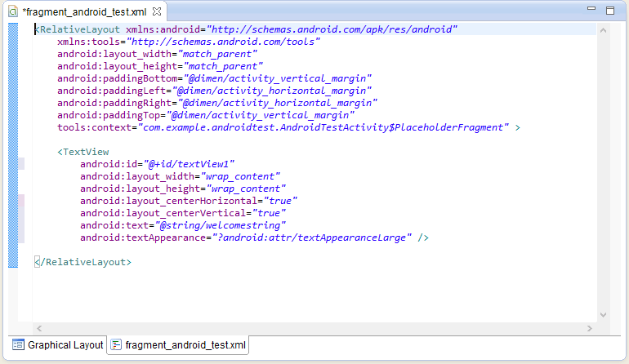
Task: Click the android:textAppearance attribute name
Action: (141, 237)
